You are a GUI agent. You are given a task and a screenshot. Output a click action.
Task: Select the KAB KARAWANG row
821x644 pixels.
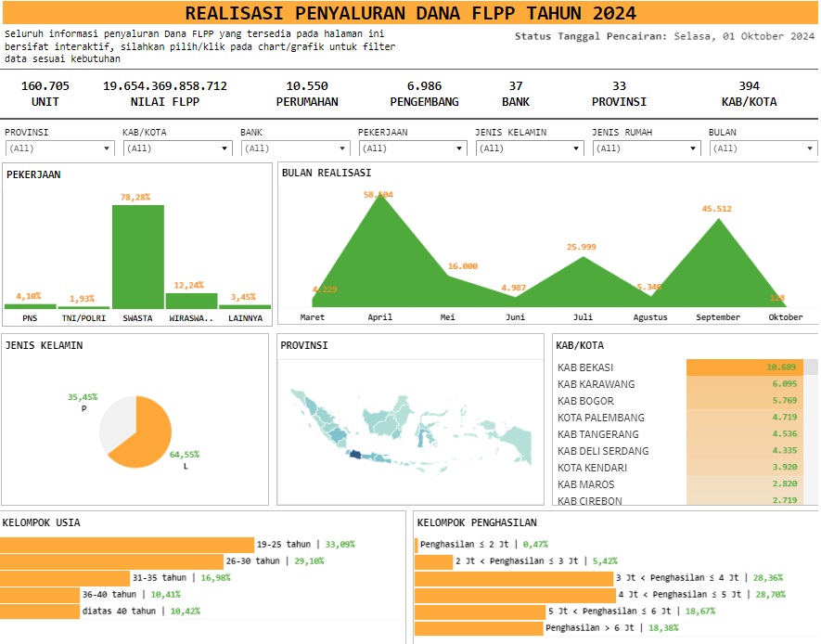click(x=680, y=384)
